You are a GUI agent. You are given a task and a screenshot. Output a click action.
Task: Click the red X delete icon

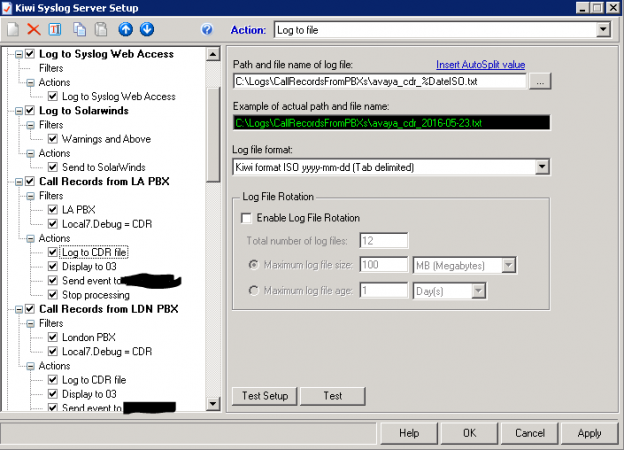click(34, 30)
